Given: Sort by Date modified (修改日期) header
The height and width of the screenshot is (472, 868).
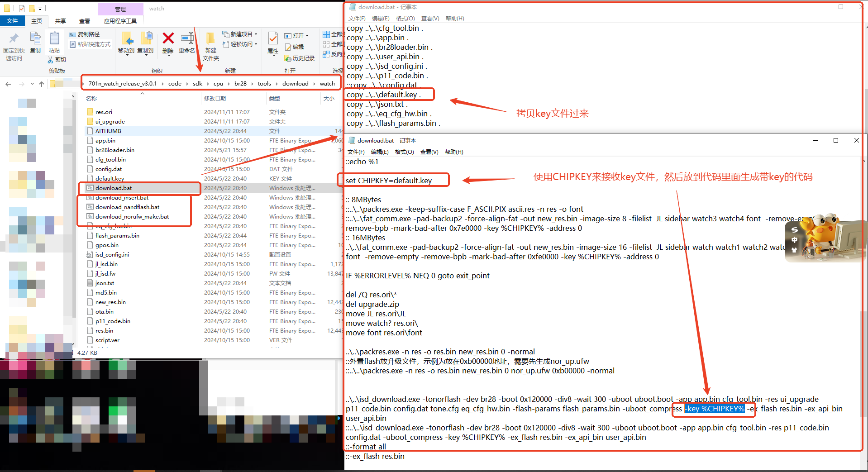Looking at the screenshot, I should click(x=215, y=98).
